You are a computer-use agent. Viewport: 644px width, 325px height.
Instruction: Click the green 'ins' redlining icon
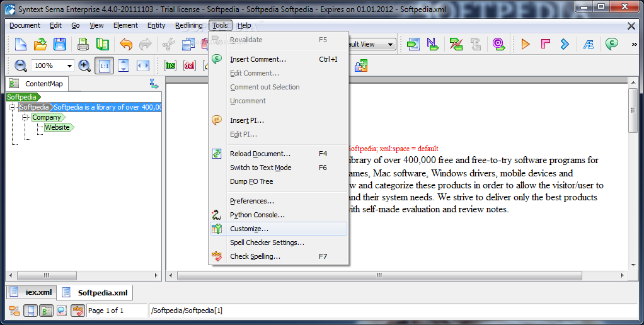coord(170,66)
